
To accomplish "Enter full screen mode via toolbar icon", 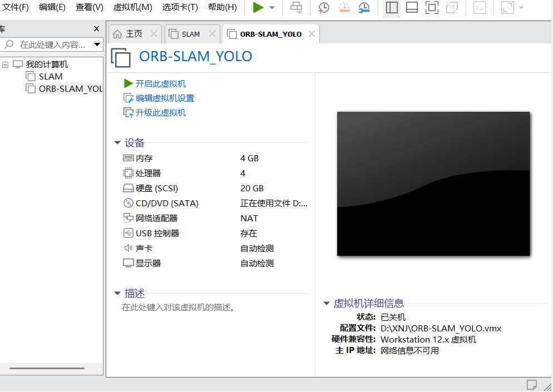I will (432, 8).
